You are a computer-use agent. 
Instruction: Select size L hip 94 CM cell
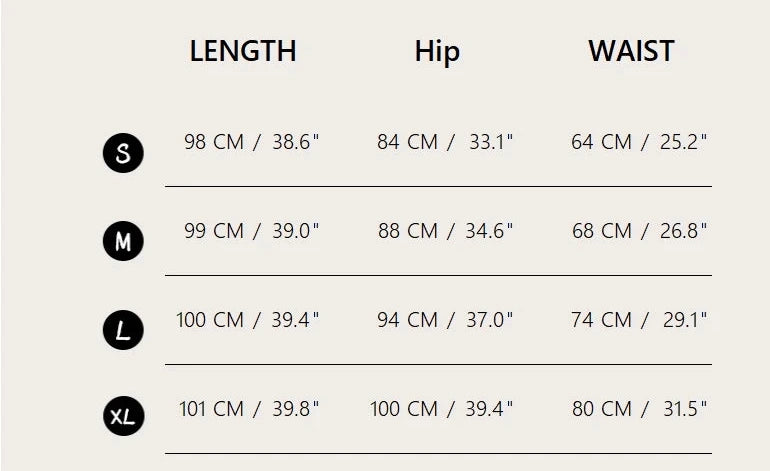[x=408, y=320]
